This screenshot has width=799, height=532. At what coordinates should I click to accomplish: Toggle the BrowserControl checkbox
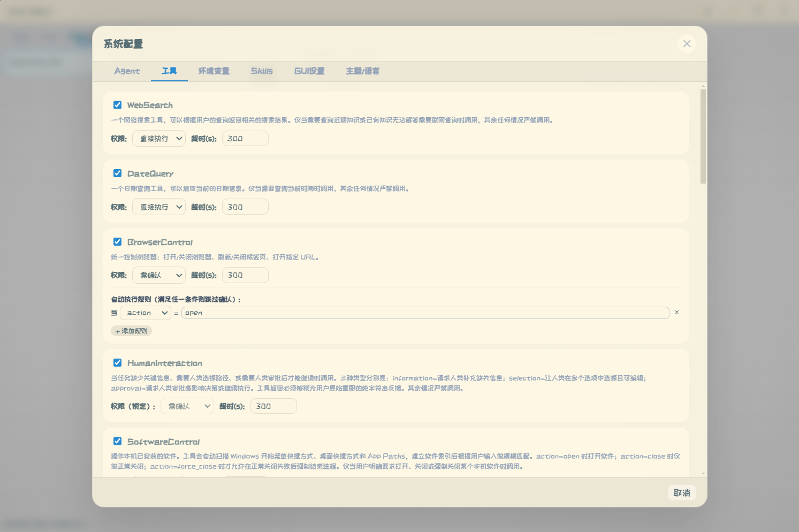(x=118, y=242)
